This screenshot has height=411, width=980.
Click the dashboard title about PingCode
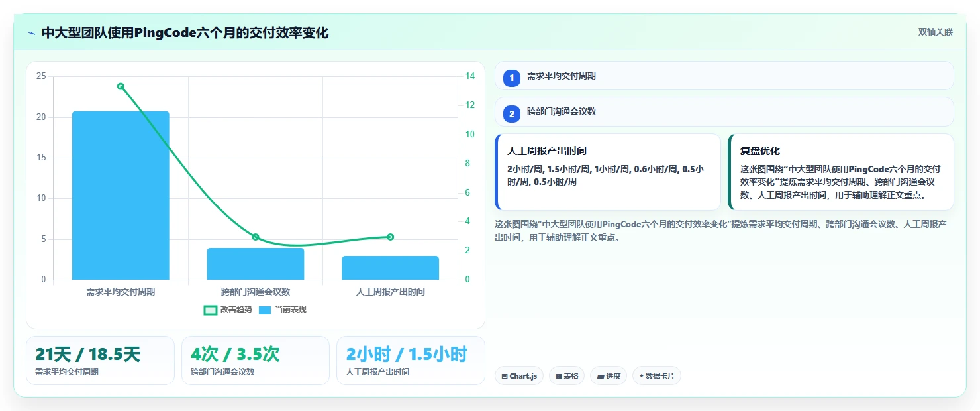pos(185,32)
